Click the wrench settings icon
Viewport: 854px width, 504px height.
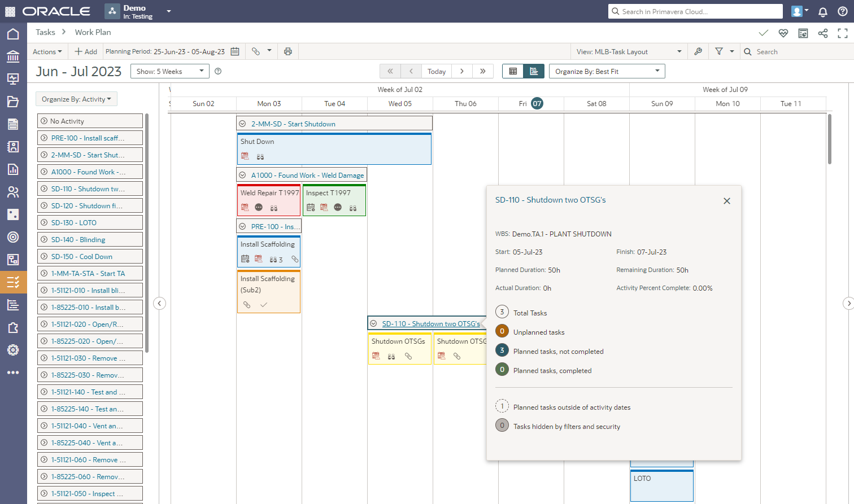[x=698, y=51]
